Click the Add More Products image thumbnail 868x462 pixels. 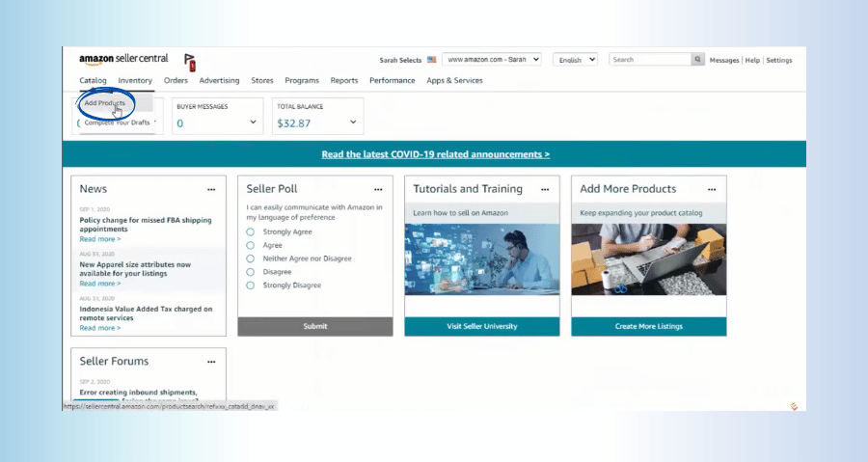(x=649, y=258)
